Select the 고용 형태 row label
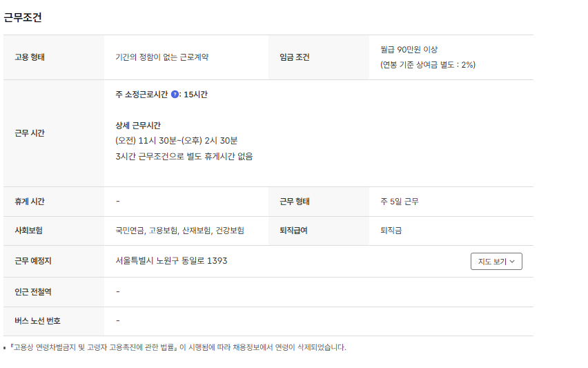 (x=30, y=57)
